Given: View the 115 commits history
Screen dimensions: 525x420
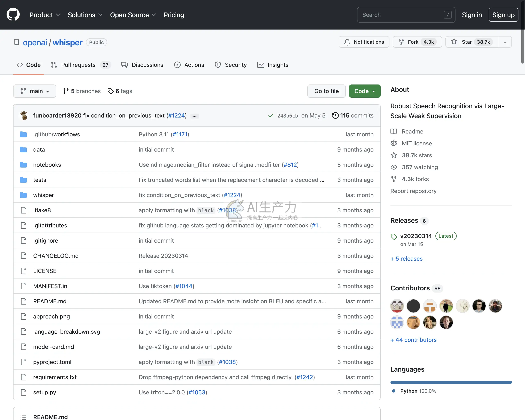Looking at the screenshot, I should pos(353,115).
